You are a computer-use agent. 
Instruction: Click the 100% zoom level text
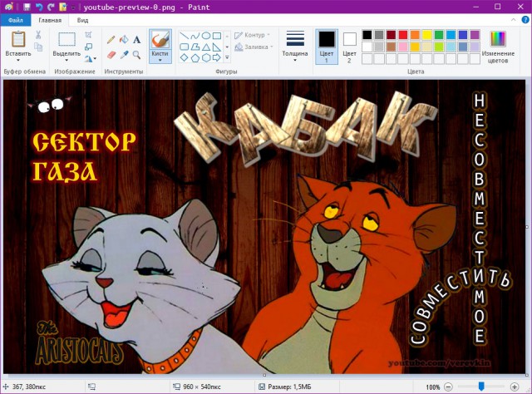tap(432, 387)
